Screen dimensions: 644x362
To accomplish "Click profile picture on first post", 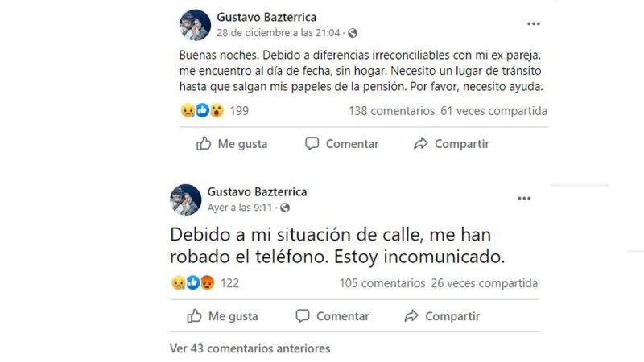I will click(195, 25).
